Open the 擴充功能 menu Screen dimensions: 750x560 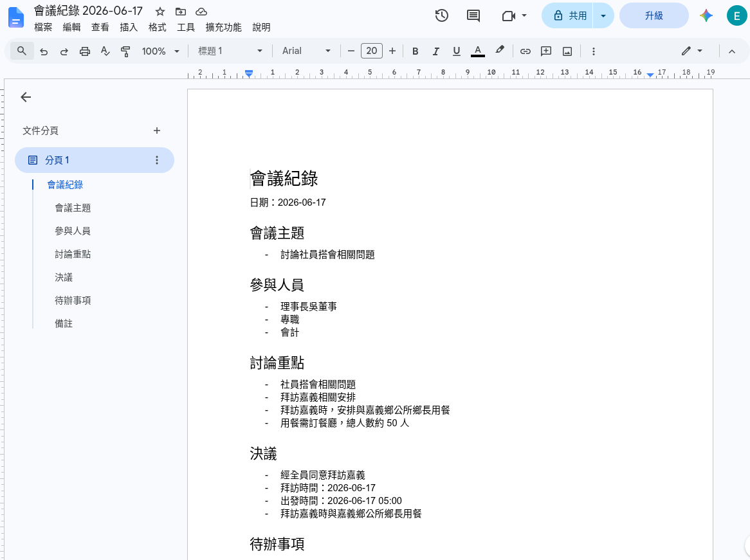[x=223, y=27]
